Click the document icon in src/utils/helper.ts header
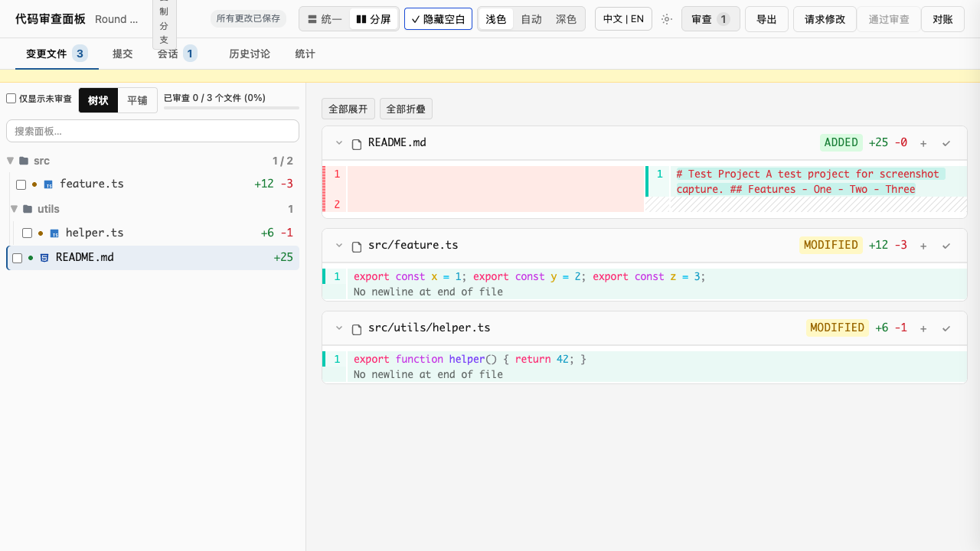This screenshot has width=980, height=551. pos(357,328)
